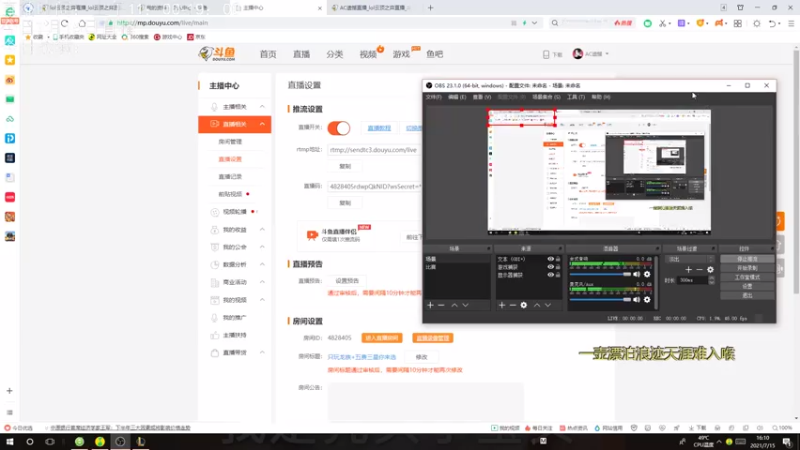Screen dimensions: 800x450
Task: Toggle visibility of 显示器捕获 source
Action: pos(551,275)
